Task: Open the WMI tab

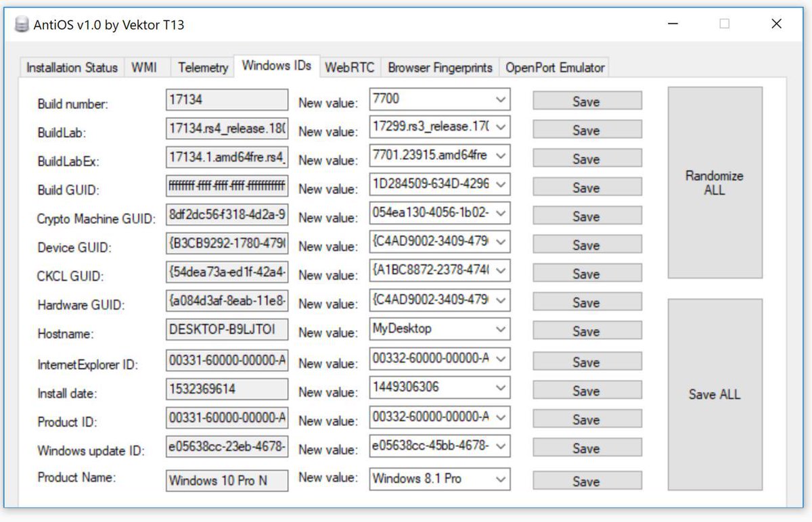Action: coord(144,68)
